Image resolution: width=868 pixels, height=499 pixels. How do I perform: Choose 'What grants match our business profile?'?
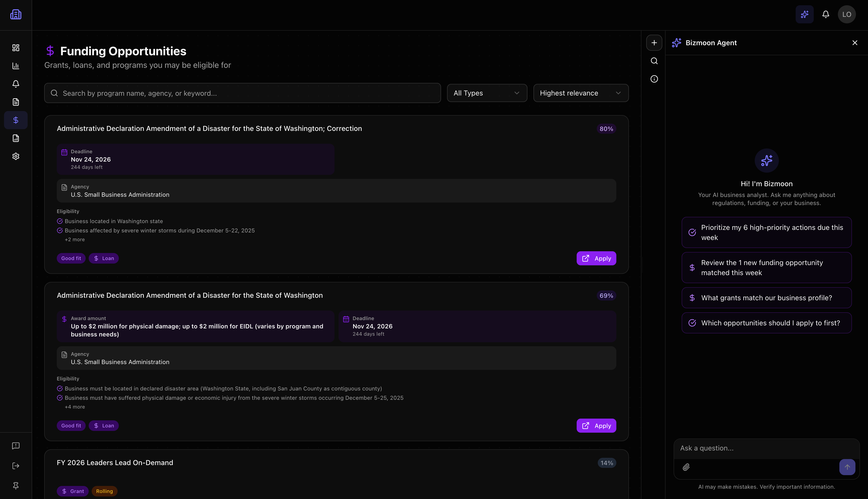766,298
